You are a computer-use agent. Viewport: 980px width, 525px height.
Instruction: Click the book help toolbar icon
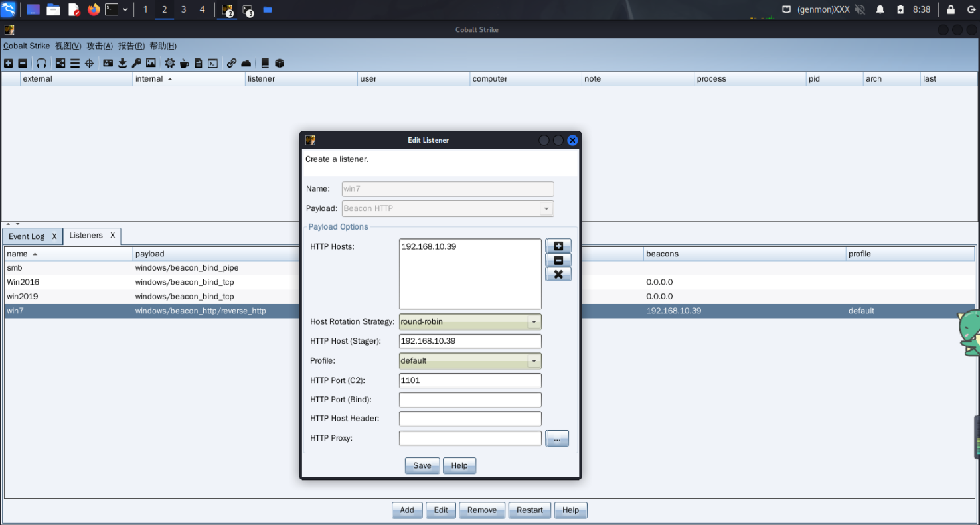(x=265, y=63)
